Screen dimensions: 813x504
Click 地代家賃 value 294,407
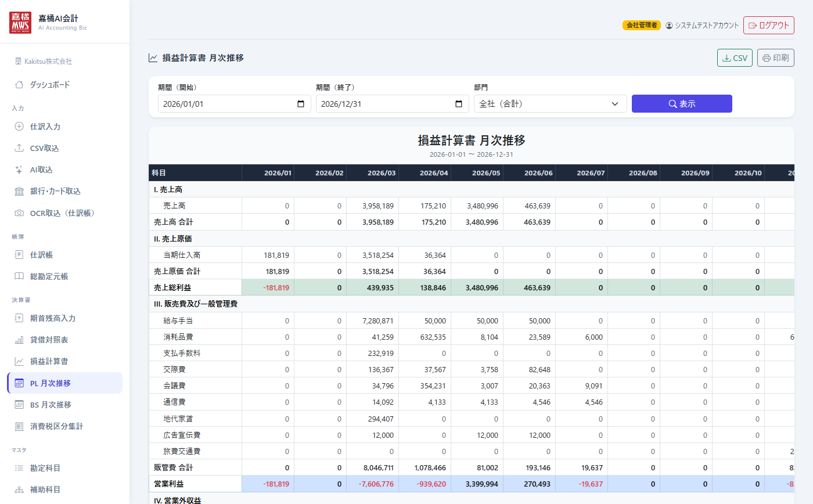[380, 419]
